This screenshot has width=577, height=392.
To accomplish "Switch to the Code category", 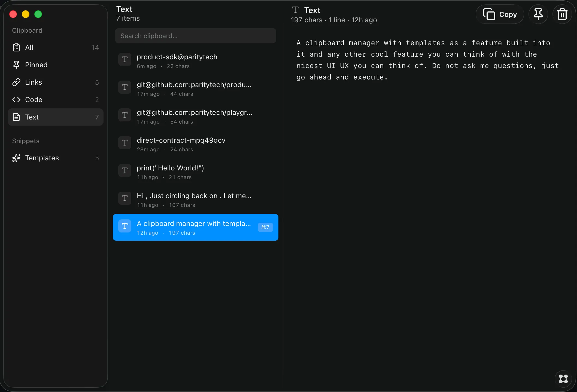I will pos(56,100).
